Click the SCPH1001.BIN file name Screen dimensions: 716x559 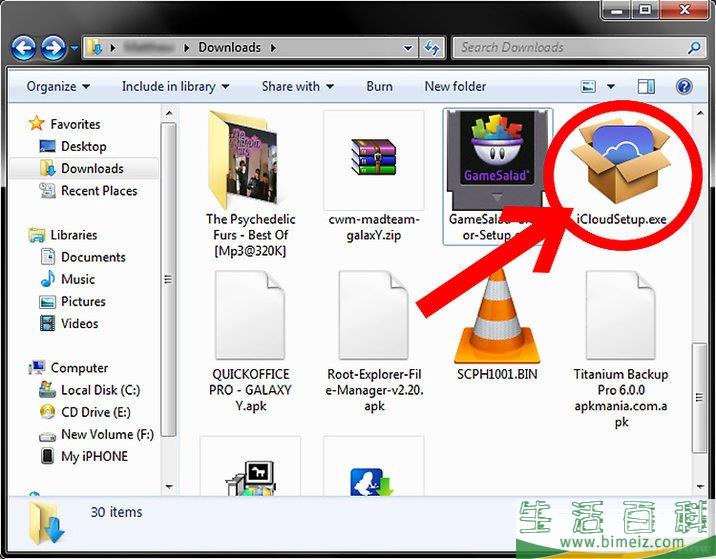click(x=497, y=374)
